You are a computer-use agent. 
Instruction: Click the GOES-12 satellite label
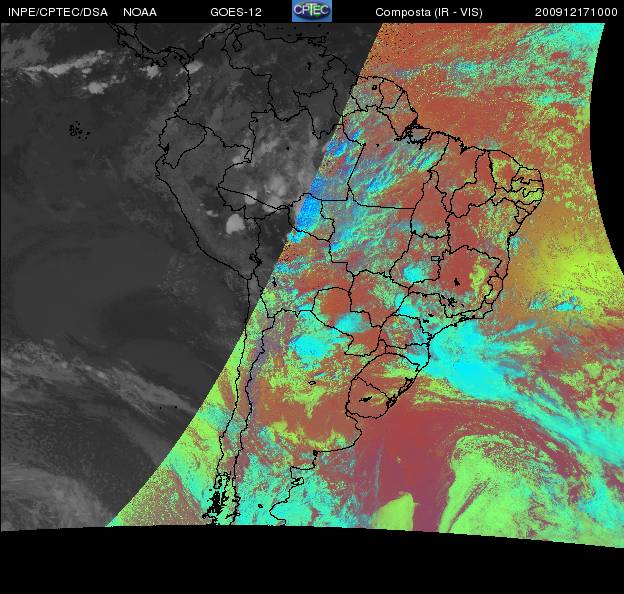236,12
